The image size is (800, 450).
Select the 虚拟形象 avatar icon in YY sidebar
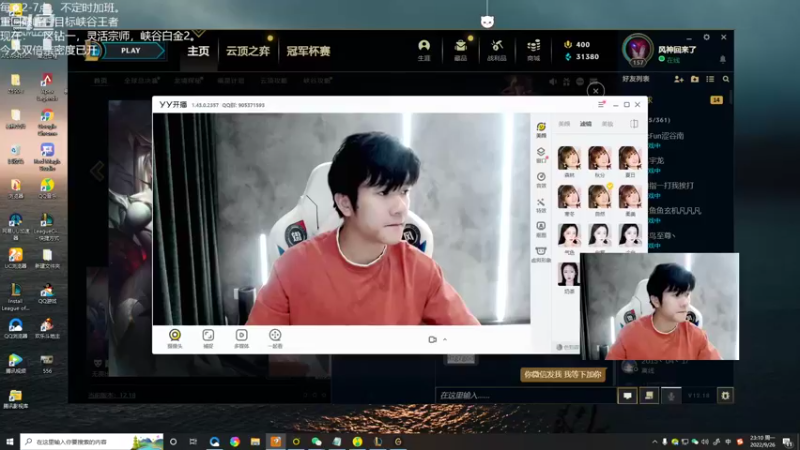(540, 254)
